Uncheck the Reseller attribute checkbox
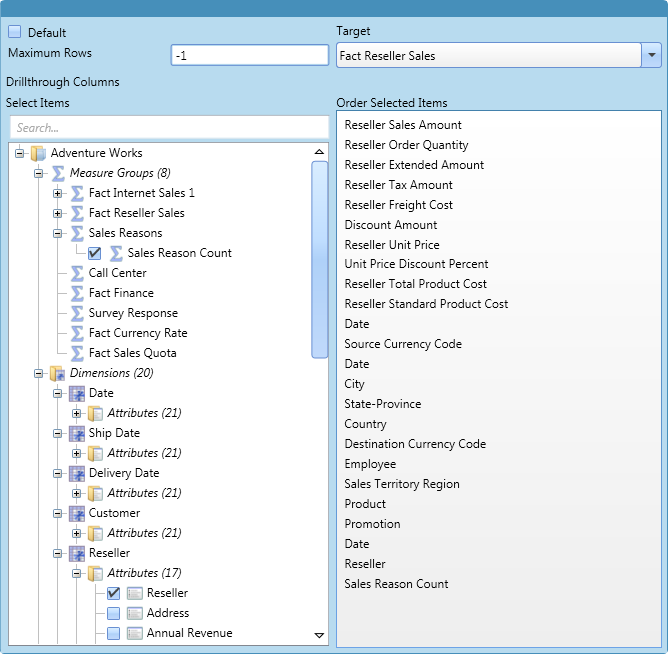668x654 pixels. point(114,593)
